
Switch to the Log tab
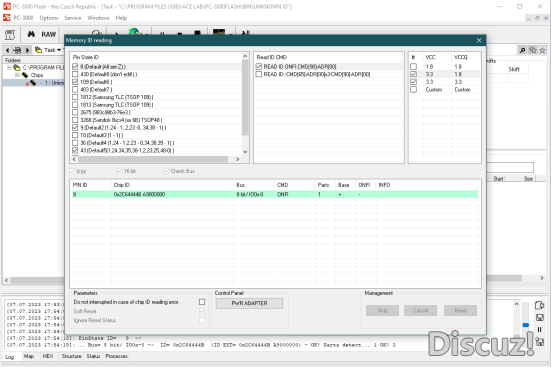tap(10, 357)
